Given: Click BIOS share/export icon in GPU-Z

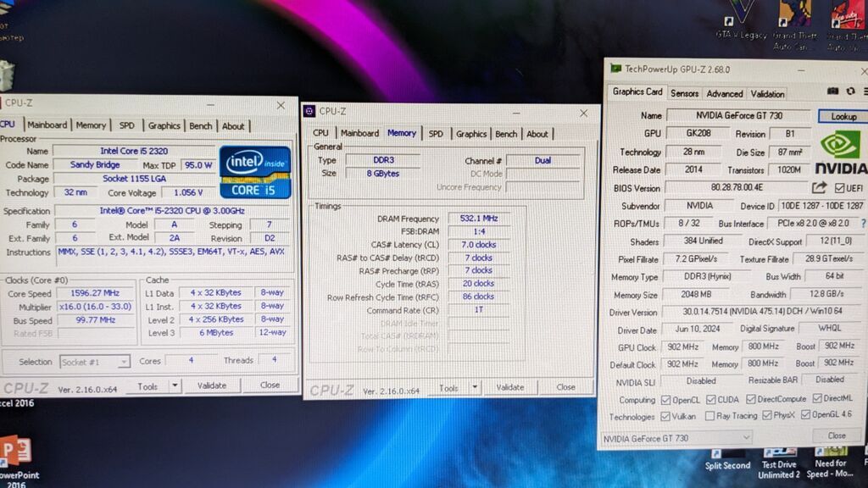Looking at the screenshot, I should coord(820,187).
